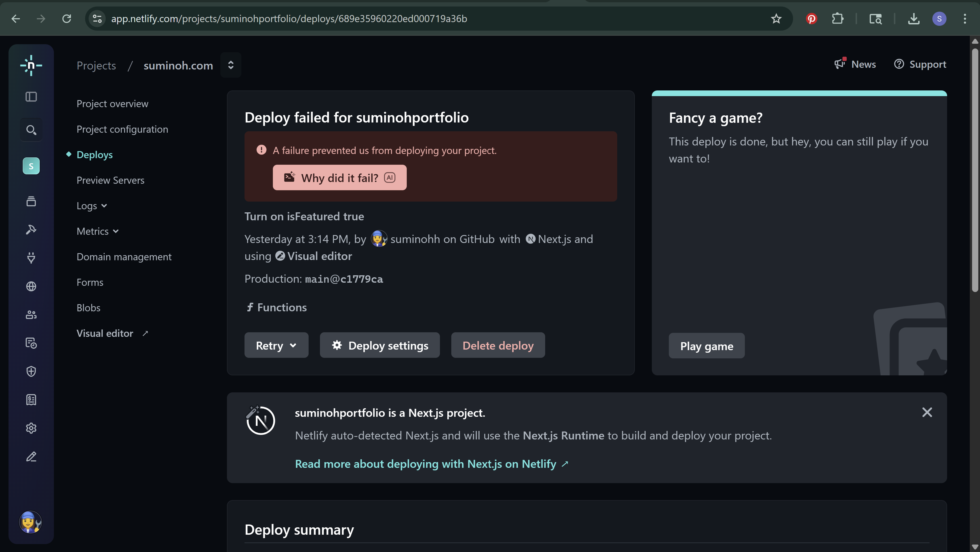
Task: Click the Delete deploy button
Action: coord(498,345)
